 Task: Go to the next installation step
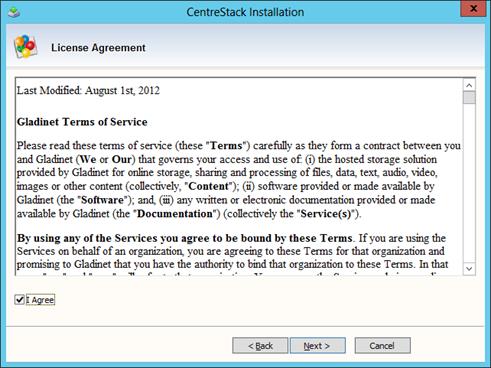[318, 346]
